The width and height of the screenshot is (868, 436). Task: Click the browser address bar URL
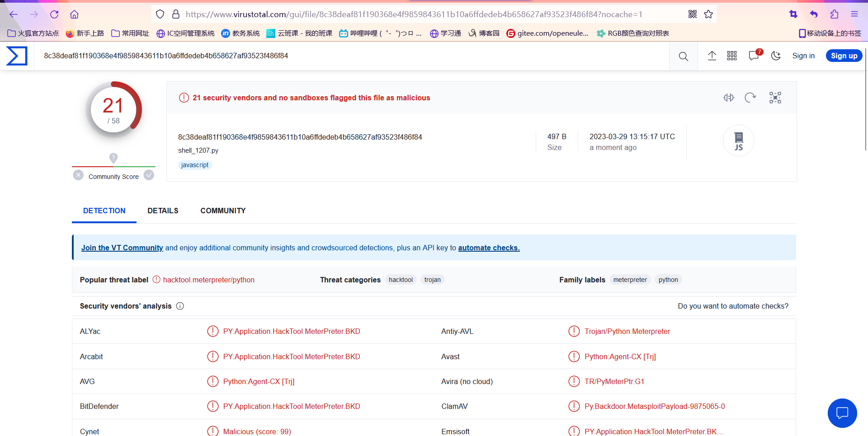click(414, 14)
